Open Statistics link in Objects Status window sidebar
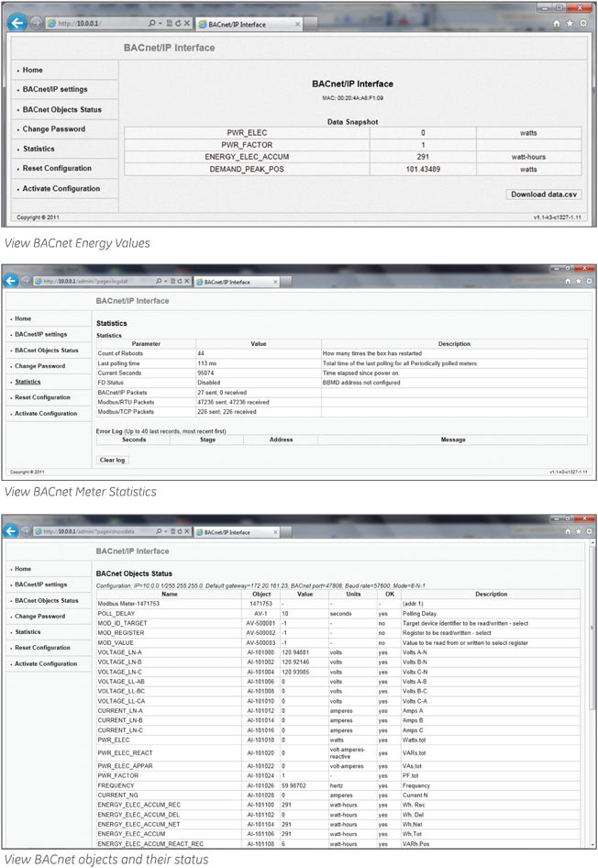The width and height of the screenshot is (598, 868). pyautogui.click(x=28, y=632)
